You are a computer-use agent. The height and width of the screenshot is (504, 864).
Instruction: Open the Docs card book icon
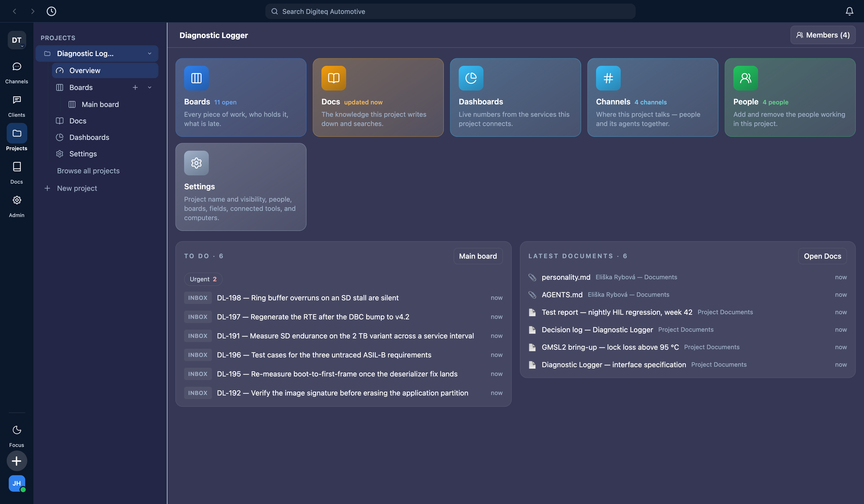click(334, 78)
